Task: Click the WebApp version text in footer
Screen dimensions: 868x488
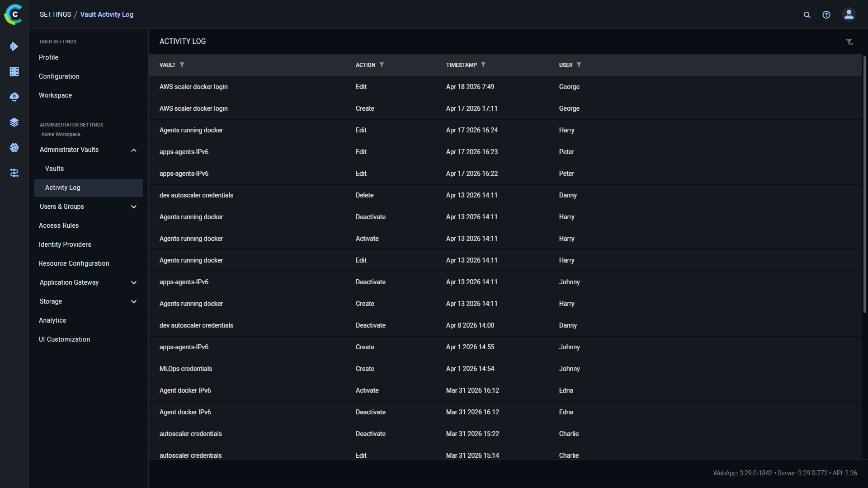Action: pos(743,473)
